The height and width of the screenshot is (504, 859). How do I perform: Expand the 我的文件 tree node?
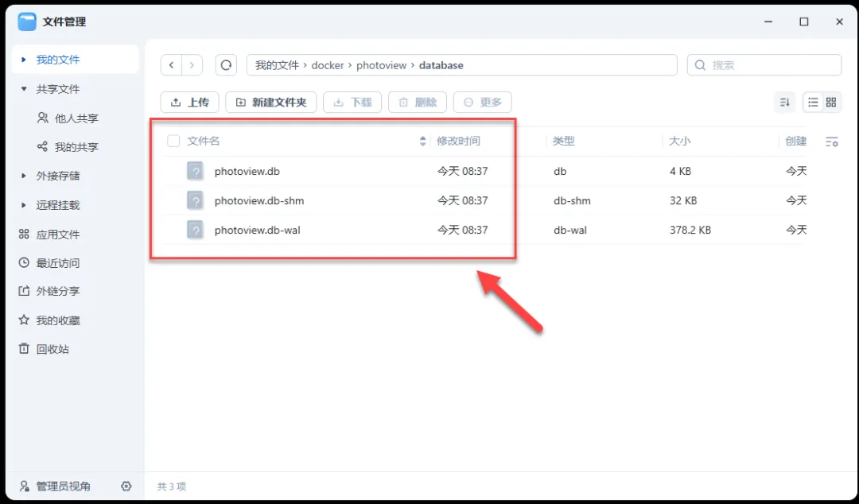24,60
